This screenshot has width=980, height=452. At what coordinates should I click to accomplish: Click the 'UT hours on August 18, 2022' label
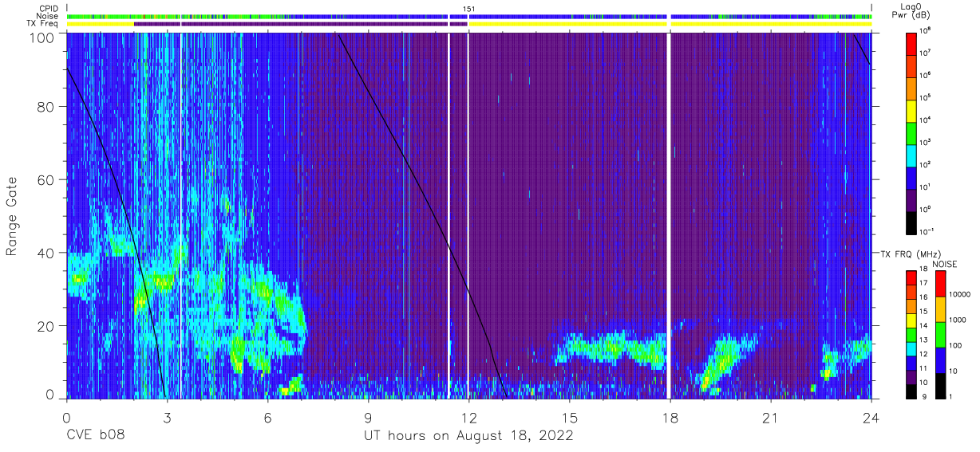(x=468, y=436)
